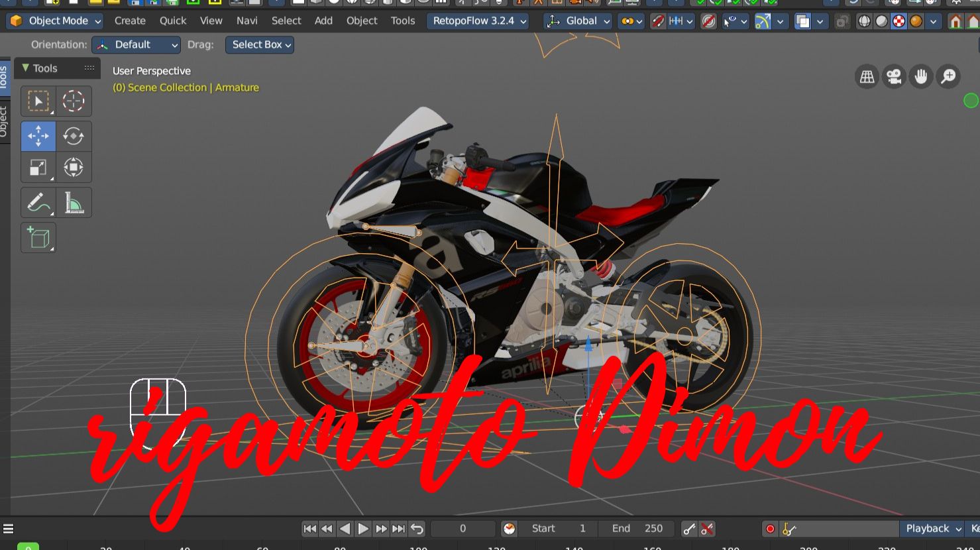This screenshot has width=980, height=550.
Task: Select the Annotate tool
Action: 38,203
